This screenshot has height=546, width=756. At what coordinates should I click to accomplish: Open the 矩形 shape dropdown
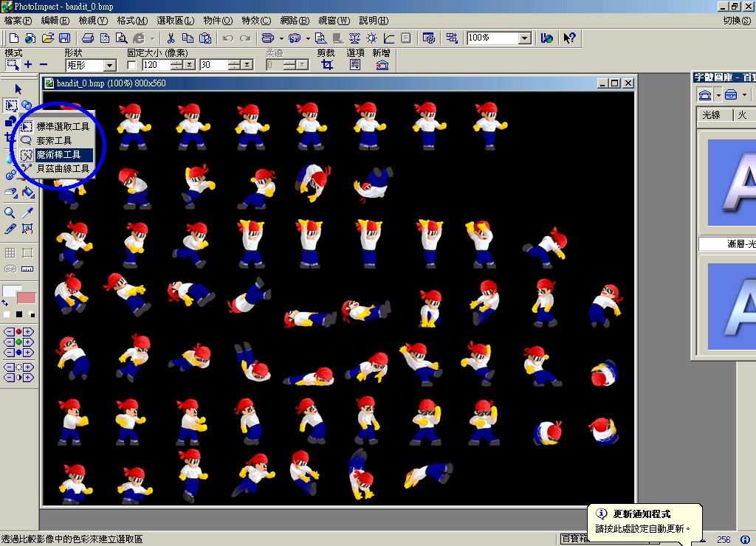(110, 65)
